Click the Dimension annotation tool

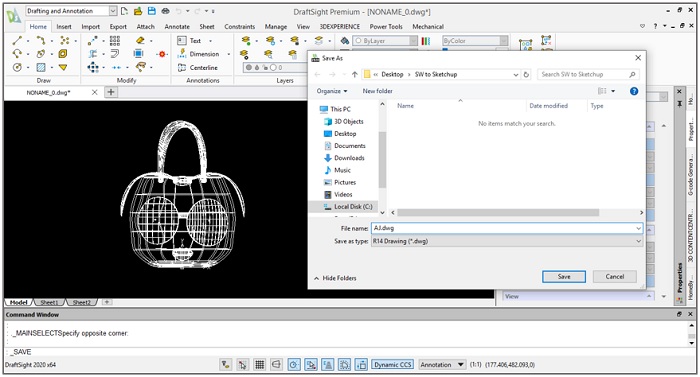pyautogui.click(x=198, y=54)
